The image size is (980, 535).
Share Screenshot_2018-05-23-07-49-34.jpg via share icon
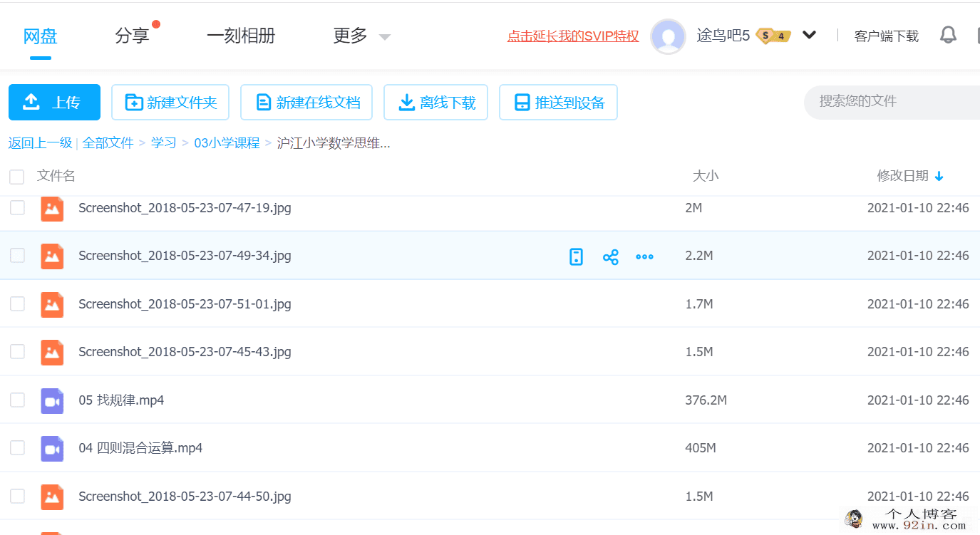coord(610,256)
